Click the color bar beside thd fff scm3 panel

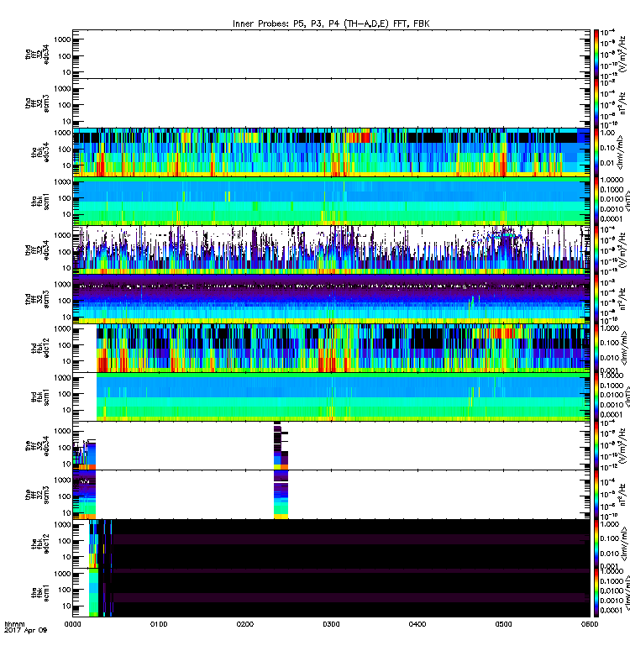click(596, 299)
